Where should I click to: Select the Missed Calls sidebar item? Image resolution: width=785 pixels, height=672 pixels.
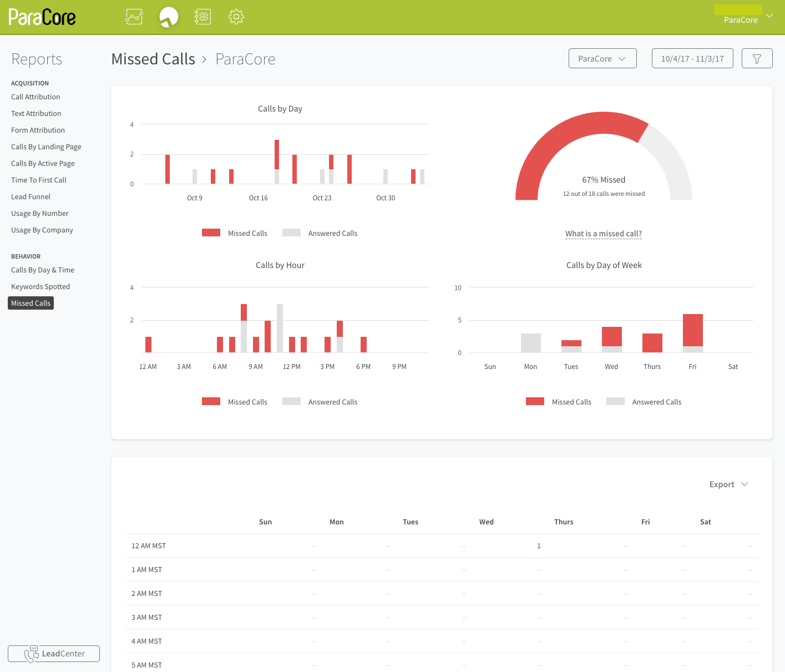coord(31,303)
